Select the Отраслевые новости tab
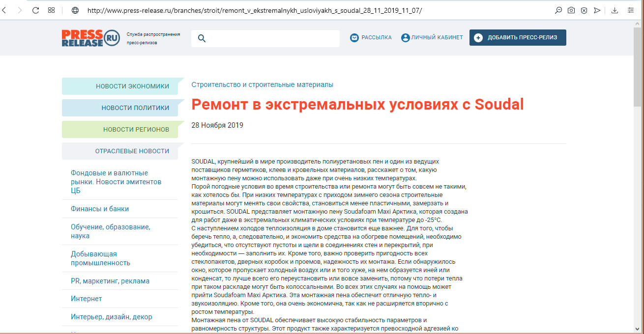 point(120,151)
